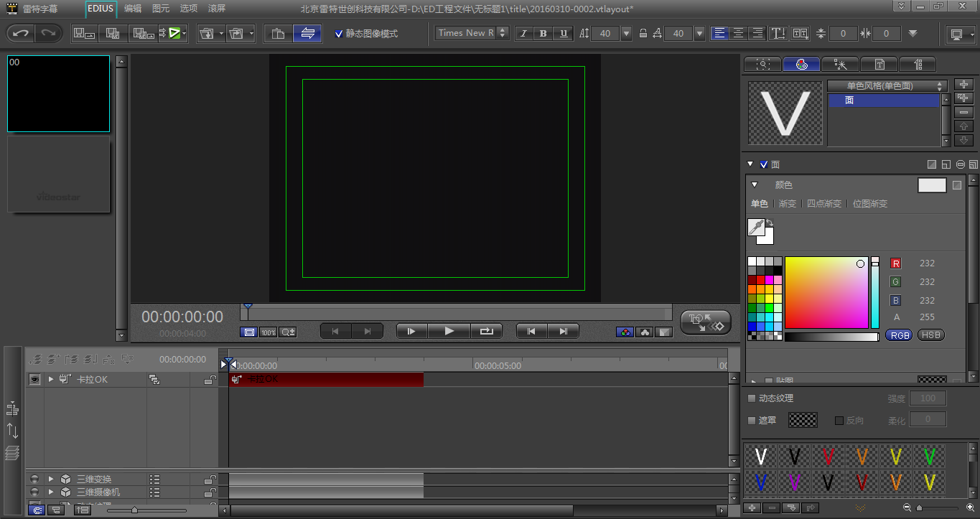Toggle the 反向 invert checkbox
The height and width of the screenshot is (519, 980).
pyautogui.click(x=839, y=420)
